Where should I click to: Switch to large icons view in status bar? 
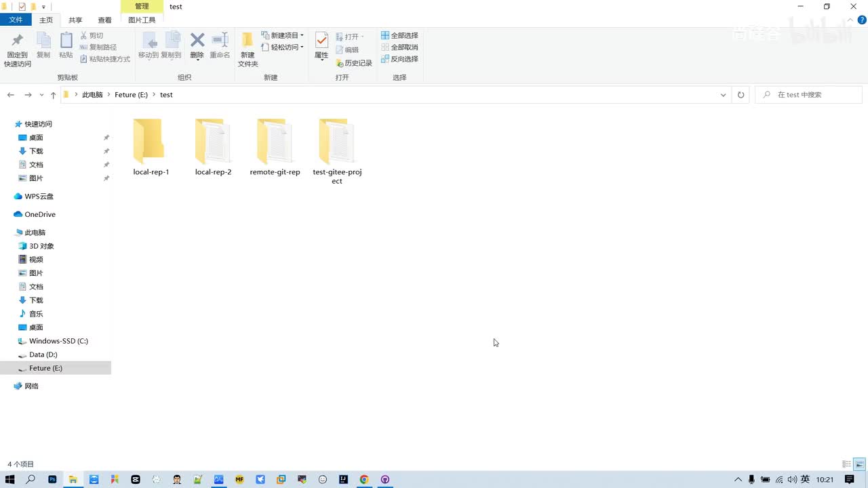pyautogui.click(x=859, y=464)
